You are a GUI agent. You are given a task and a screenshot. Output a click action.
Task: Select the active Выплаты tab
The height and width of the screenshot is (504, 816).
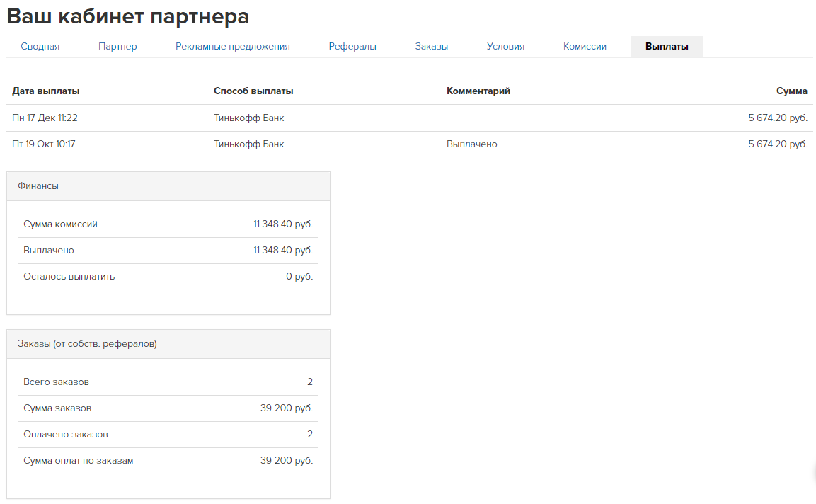(x=667, y=46)
